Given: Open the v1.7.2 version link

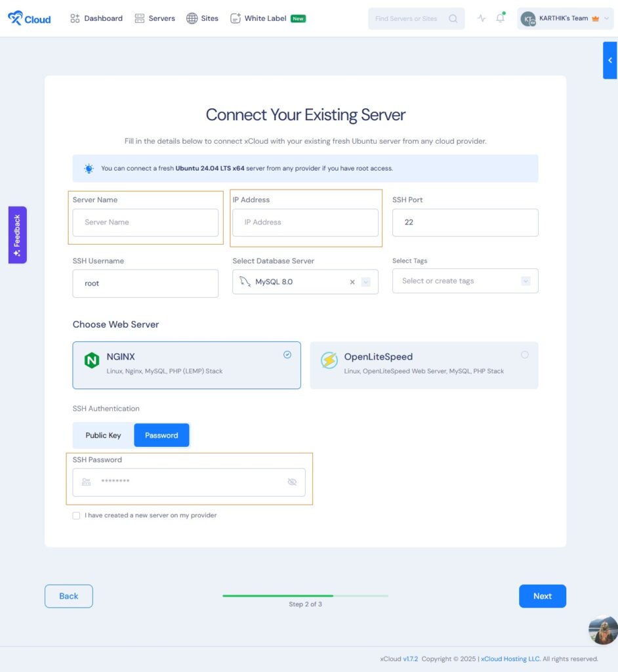Looking at the screenshot, I should [410, 659].
